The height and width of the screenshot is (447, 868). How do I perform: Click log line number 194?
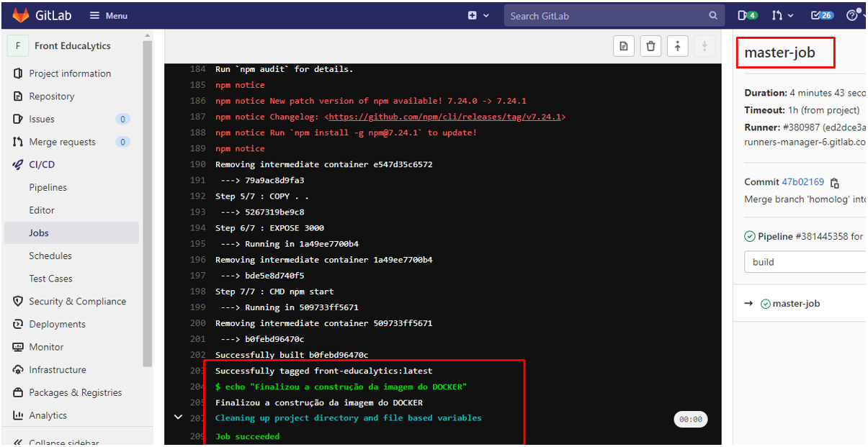coord(197,228)
